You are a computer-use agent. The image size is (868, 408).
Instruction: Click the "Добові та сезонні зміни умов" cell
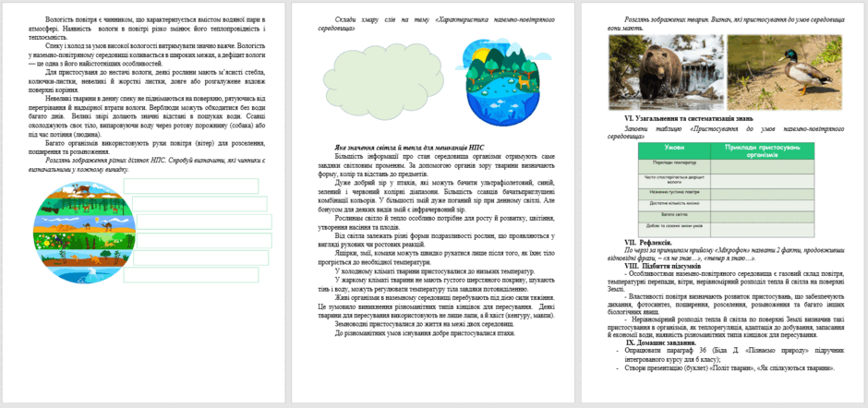tap(674, 229)
